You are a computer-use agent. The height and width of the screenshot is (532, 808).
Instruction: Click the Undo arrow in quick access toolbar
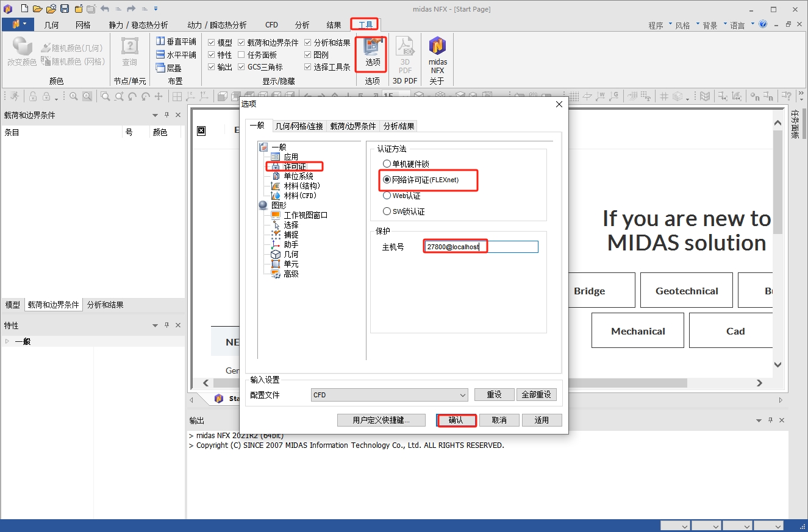105,9
